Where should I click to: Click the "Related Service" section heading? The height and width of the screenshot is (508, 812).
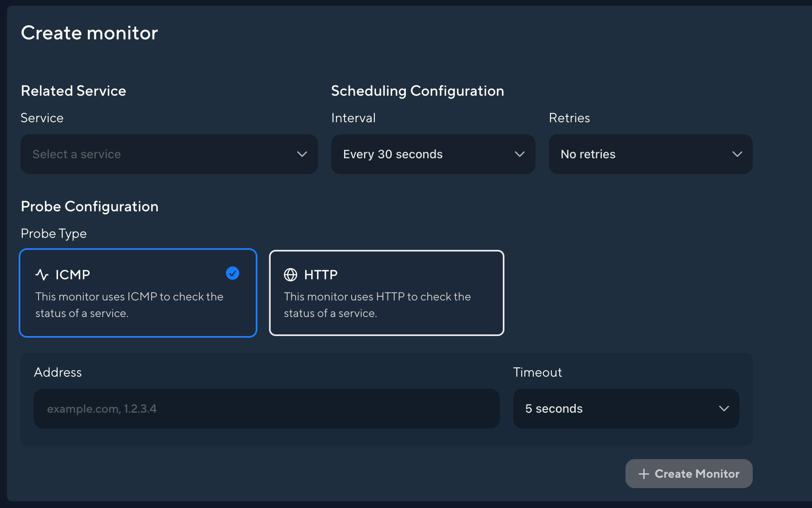point(73,91)
